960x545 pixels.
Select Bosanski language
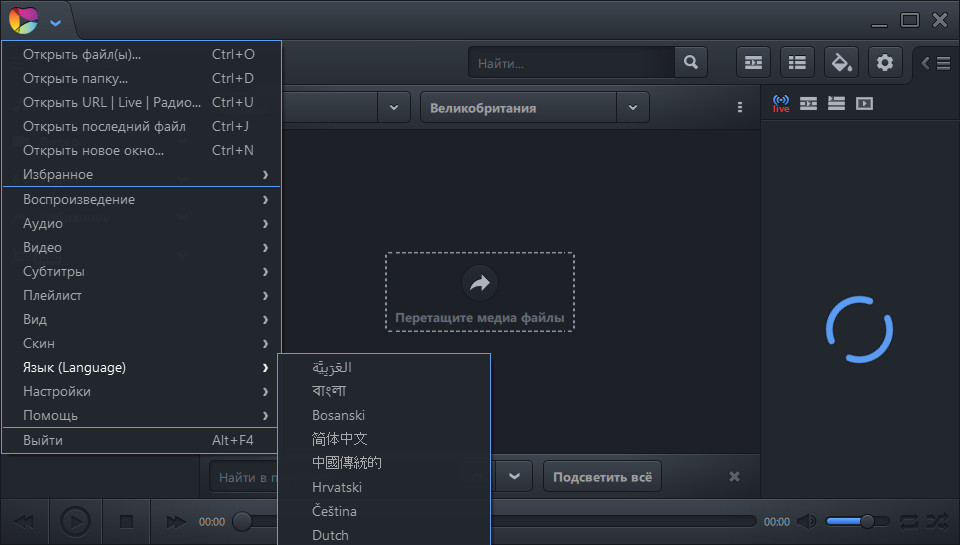coord(384,415)
